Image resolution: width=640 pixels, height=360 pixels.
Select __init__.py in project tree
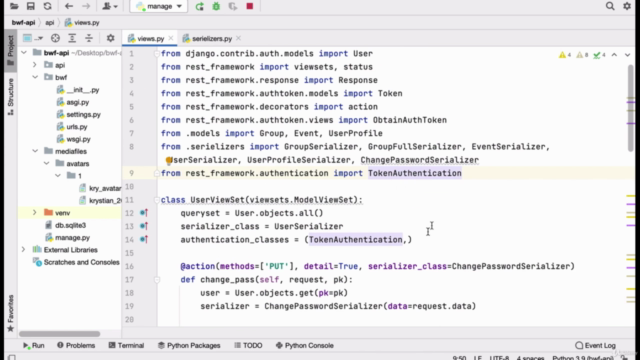(x=78, y=90)
